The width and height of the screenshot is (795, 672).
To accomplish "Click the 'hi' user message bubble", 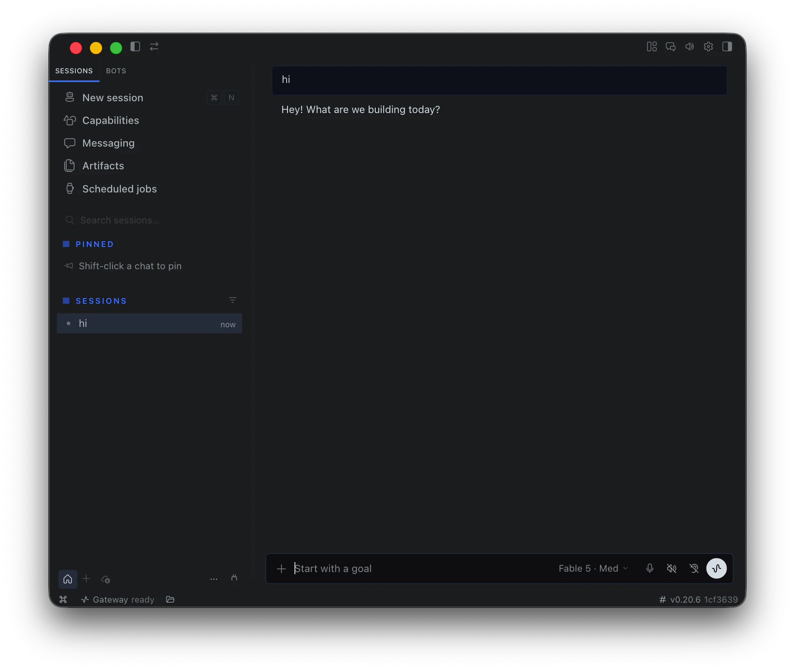I will tap(500, 80).
